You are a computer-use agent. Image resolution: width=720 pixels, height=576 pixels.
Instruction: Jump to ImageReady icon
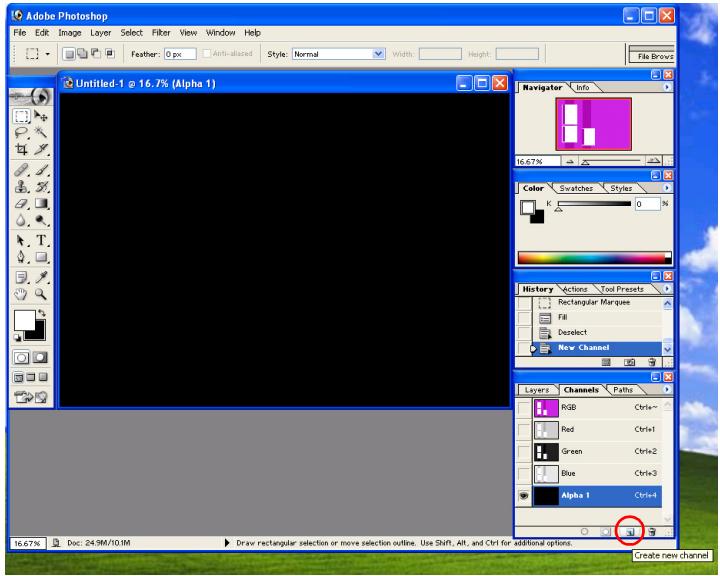coord(30,397)
